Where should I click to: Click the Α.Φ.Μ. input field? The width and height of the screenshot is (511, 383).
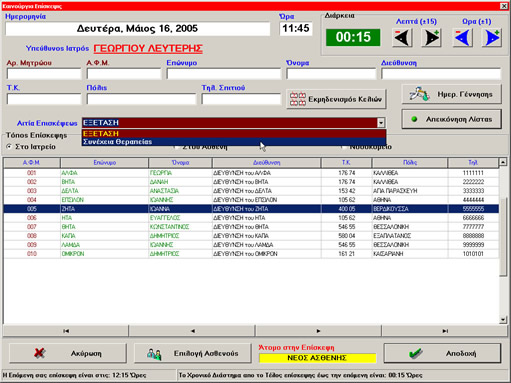tap(124, 74)
